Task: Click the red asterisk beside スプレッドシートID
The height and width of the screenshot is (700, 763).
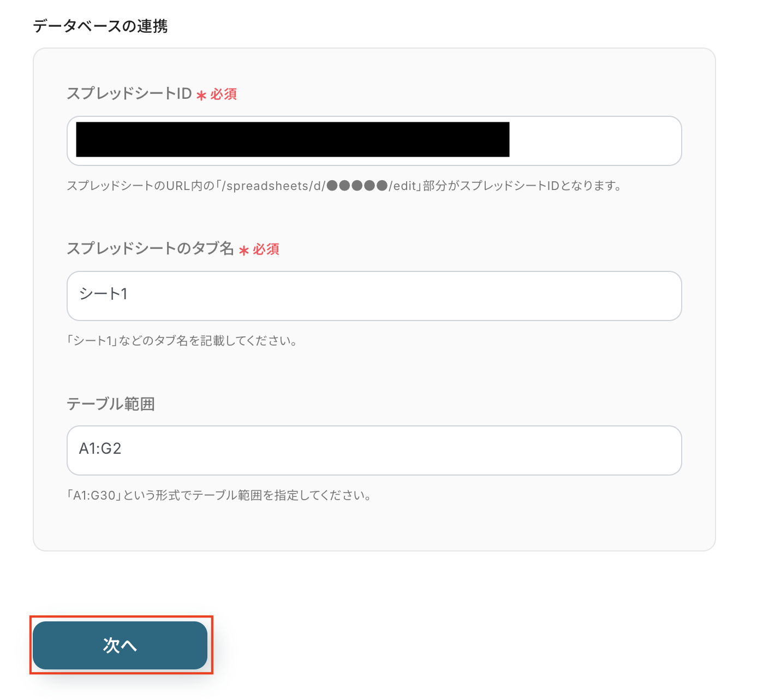Action: point(201,96)
